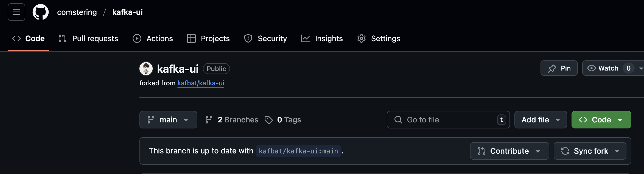The image size is (644, 174).
Task: Click the kafka-ui repository title
Action: click(178, 69)
